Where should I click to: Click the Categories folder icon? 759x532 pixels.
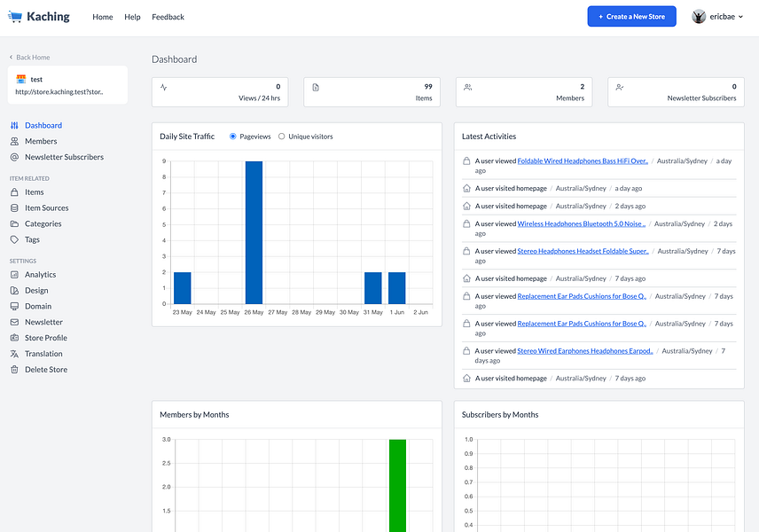pos(14,223)
